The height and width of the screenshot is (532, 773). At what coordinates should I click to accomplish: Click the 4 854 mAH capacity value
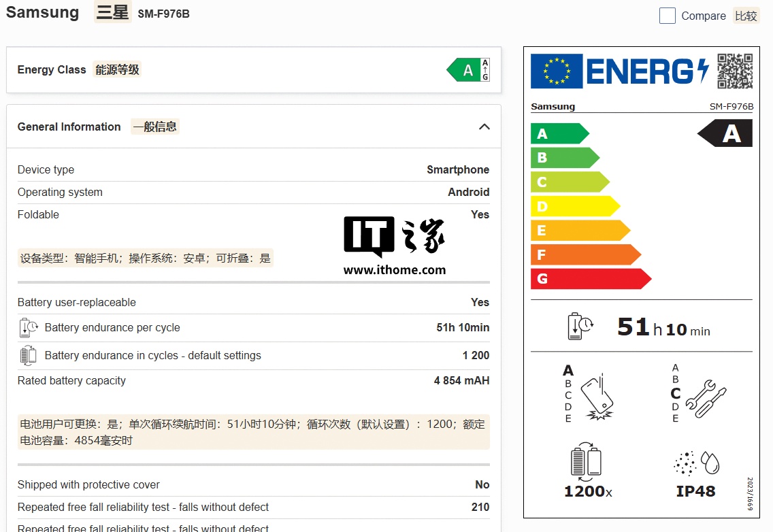[461, 381]
